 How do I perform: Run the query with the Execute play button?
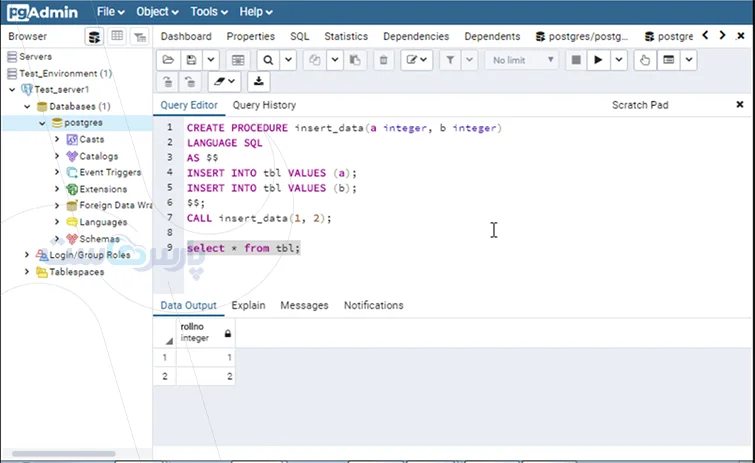tap(599, 60)
